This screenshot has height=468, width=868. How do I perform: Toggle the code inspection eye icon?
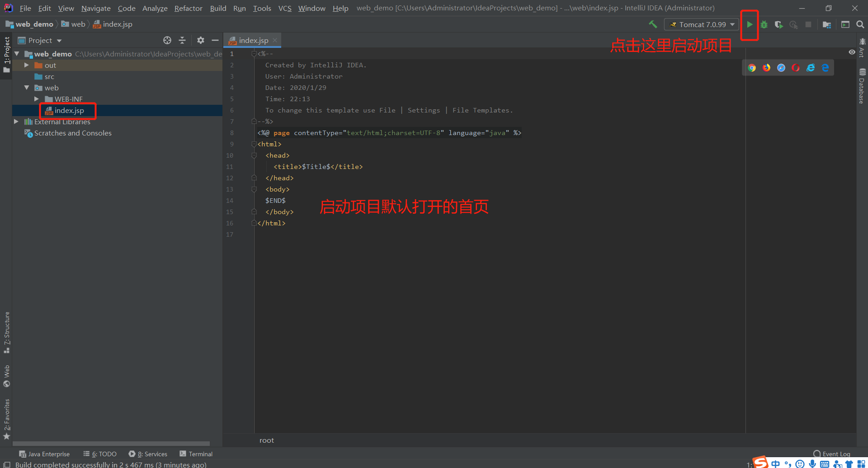click(x=852, y=52)
